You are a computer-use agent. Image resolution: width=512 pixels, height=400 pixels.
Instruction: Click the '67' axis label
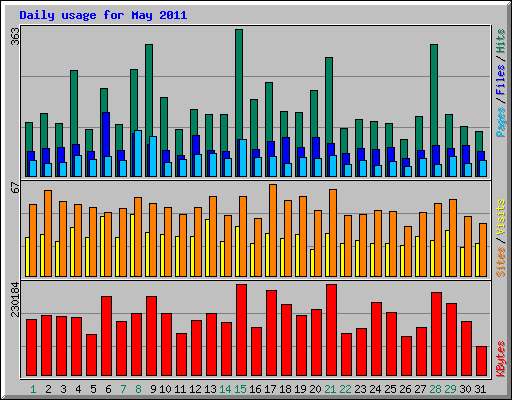pos(15,187)
